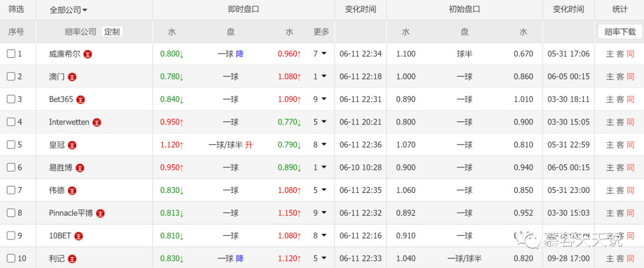Tick the checkbox for row 4 Interwetten
This screenshot has width=644, height=268.
11,122
